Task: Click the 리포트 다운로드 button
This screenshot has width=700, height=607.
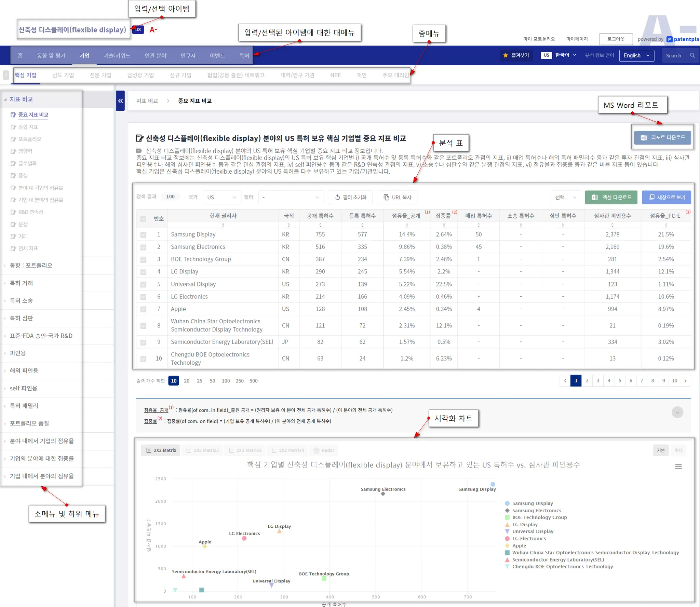Action: [662, 137]
